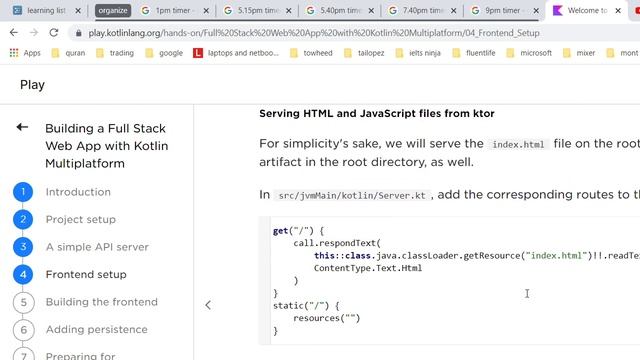The width and height of the screenshot is (640, 360).
Task: Open the fluentlife bookmark folder
Action: (x=473, y=53)
